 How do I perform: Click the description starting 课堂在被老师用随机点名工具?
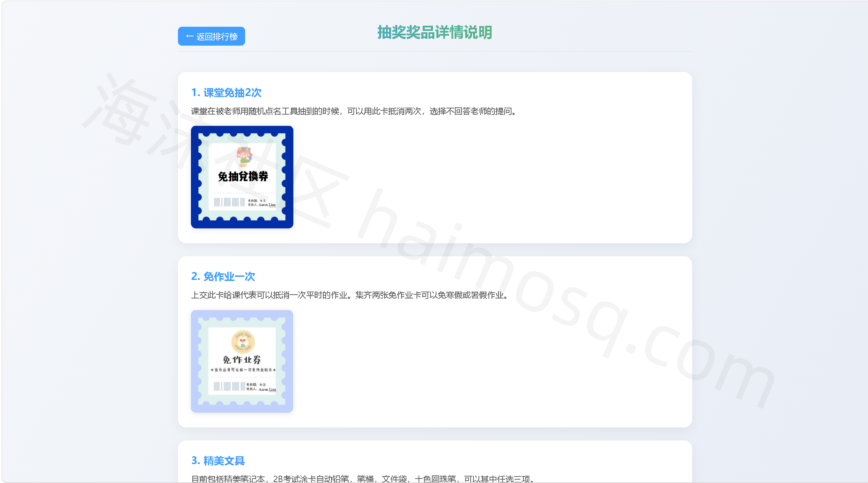(354, 111)
